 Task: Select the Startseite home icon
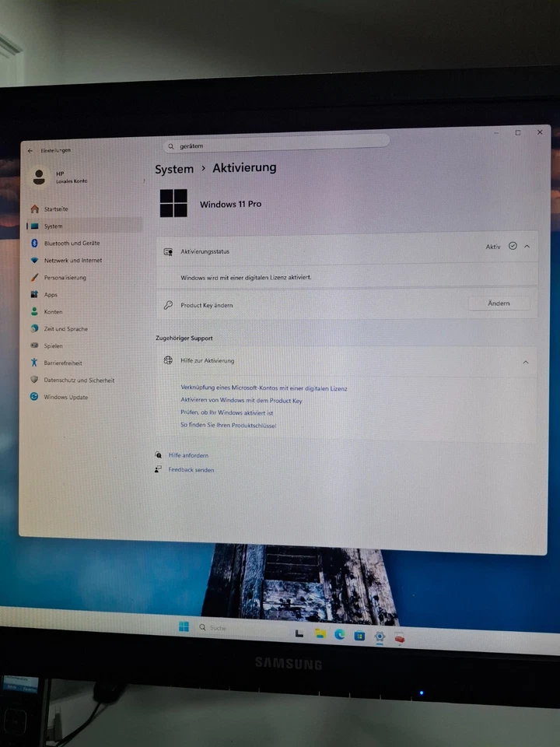pos(35,209)
